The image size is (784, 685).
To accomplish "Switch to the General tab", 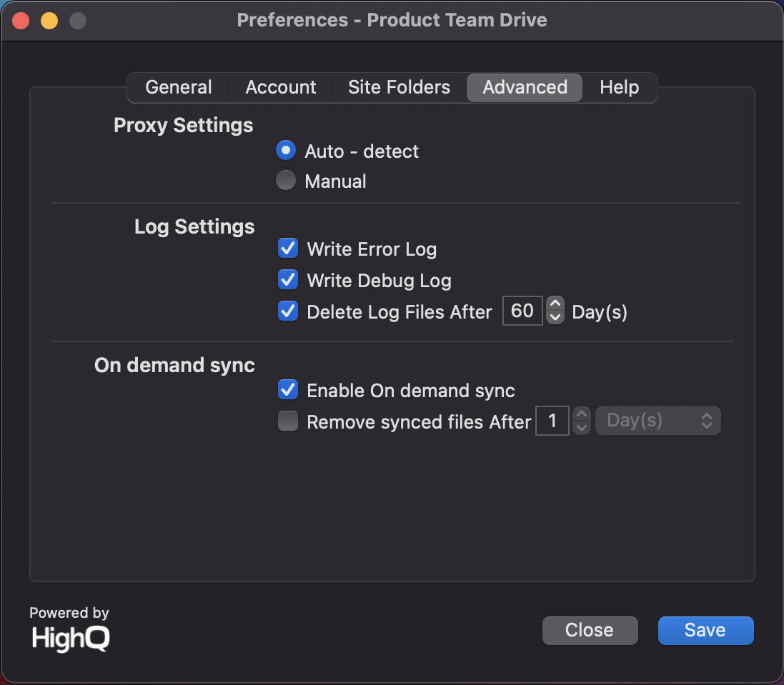I will (179, 87).
